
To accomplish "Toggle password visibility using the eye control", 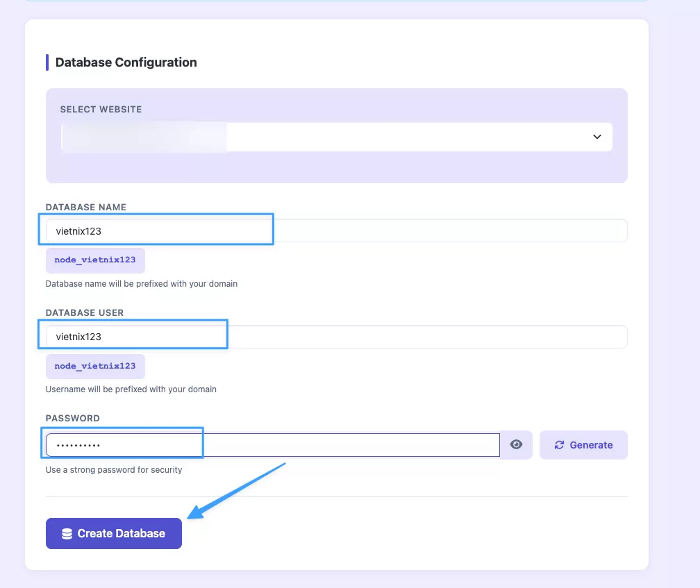I will [x=516, y=444].
